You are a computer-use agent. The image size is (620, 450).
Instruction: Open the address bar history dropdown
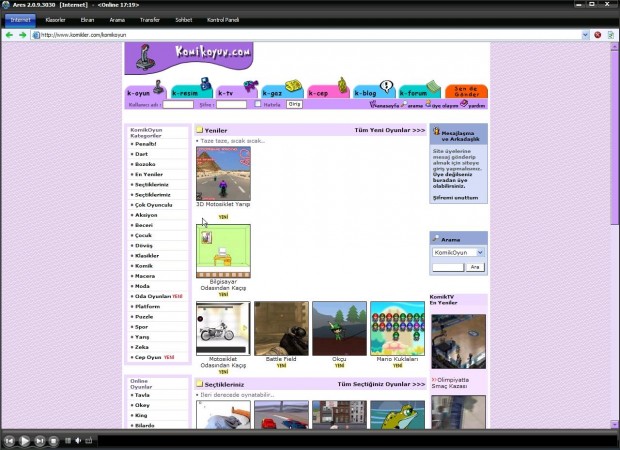[586, 35]
